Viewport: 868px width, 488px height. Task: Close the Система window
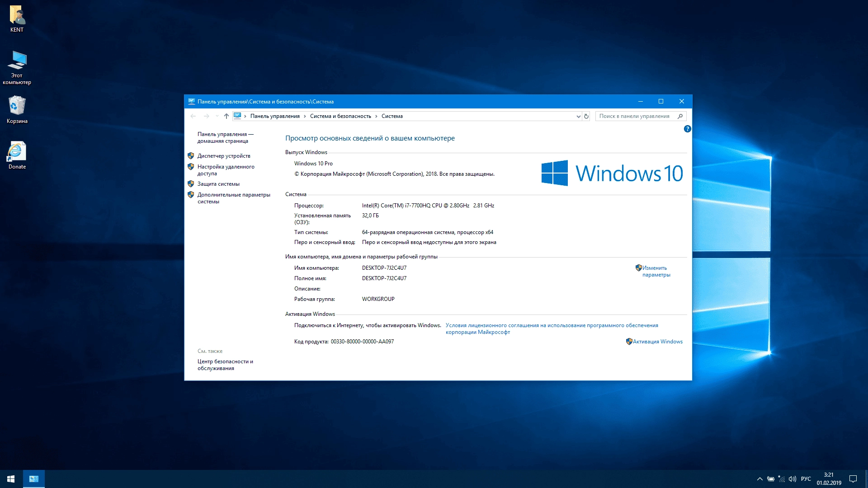[x=682, y=102]
